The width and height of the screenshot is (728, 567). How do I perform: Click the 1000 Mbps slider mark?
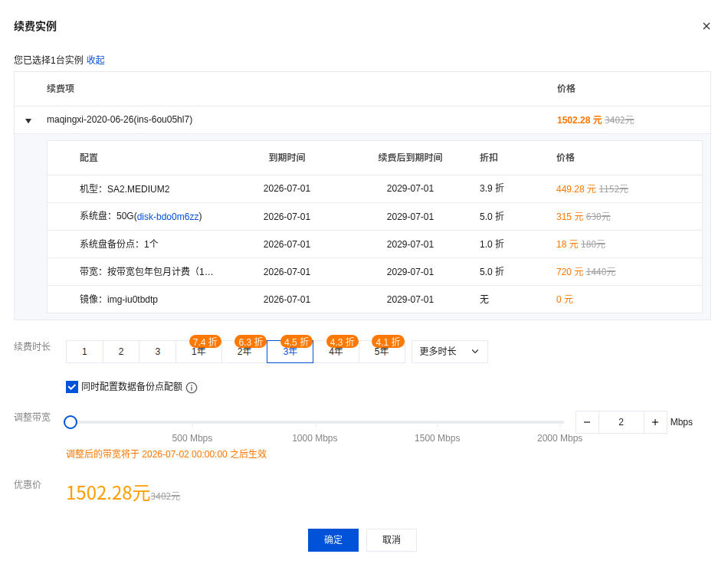click(x=315, y=438)
